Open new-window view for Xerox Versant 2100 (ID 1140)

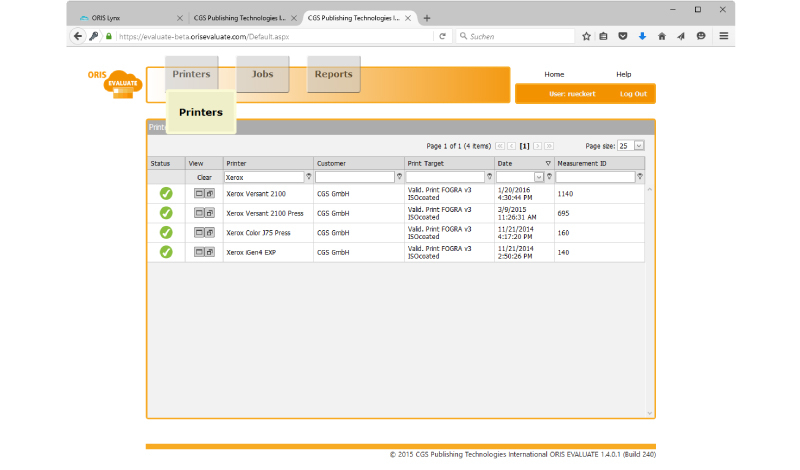209,193
